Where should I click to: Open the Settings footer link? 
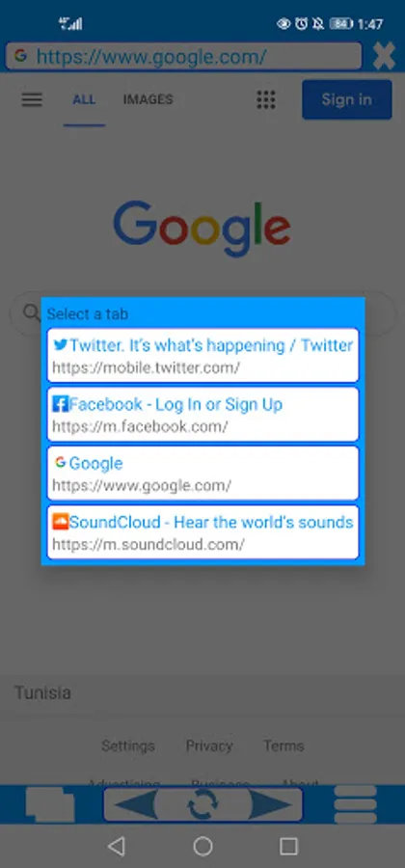[128, 746]
